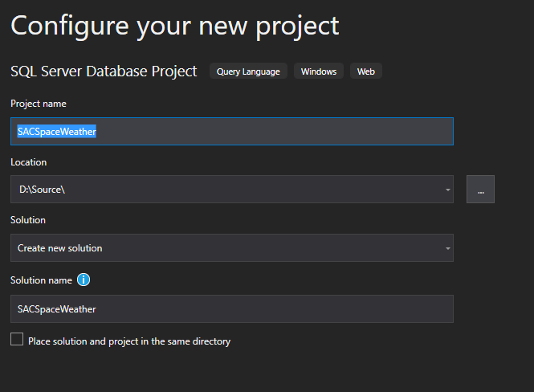Screen dimensions: 534x392
Task: Click the Solution name info icon
Action: (84, 280)
